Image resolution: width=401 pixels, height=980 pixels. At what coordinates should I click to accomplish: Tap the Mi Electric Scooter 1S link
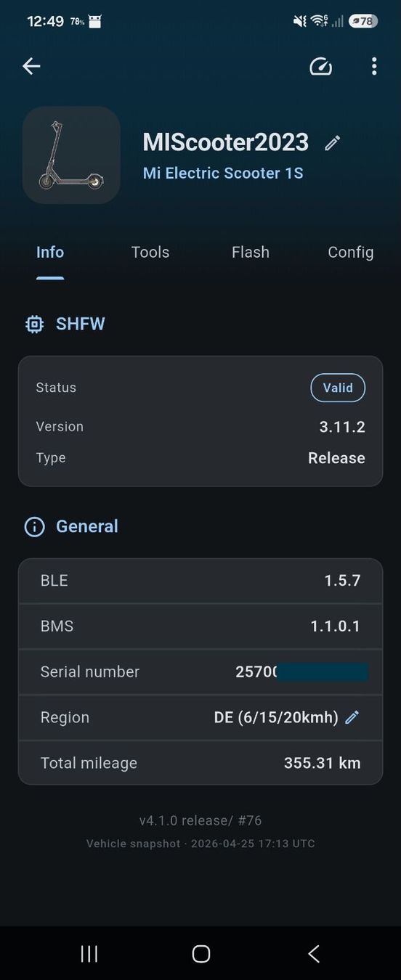223,173
